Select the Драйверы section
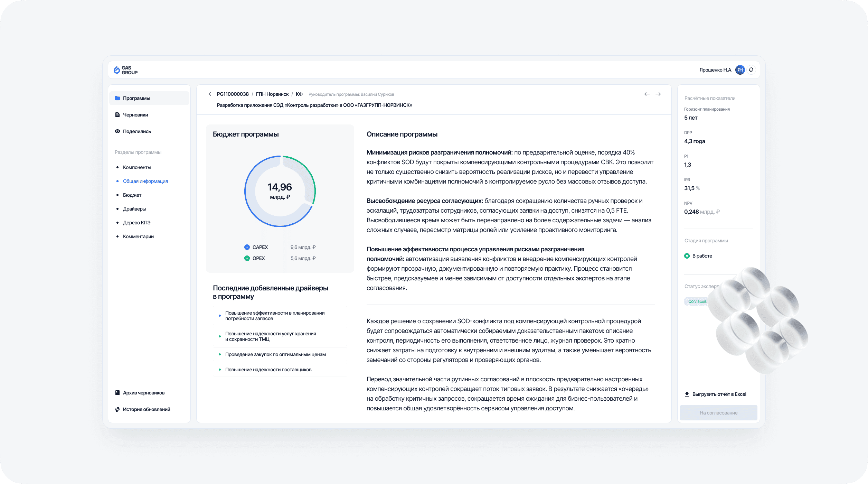Screen dimensions: 868x484 click(x=134, y=209)
